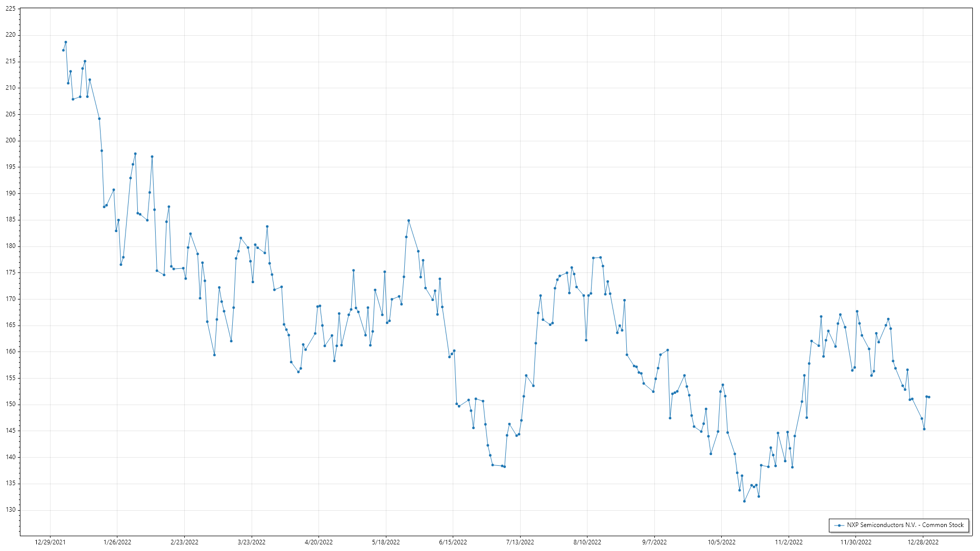980x551 pixels.
Task: Click the 5/18/2022 x-axis date label
Action: [386, 542]
